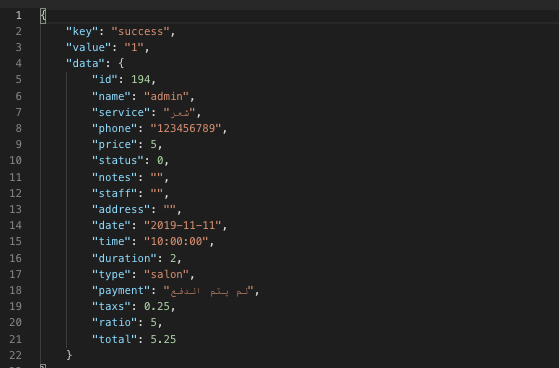The image size is (559, 368).
Task: Click the "payment" property key
Action: [121, 290]
